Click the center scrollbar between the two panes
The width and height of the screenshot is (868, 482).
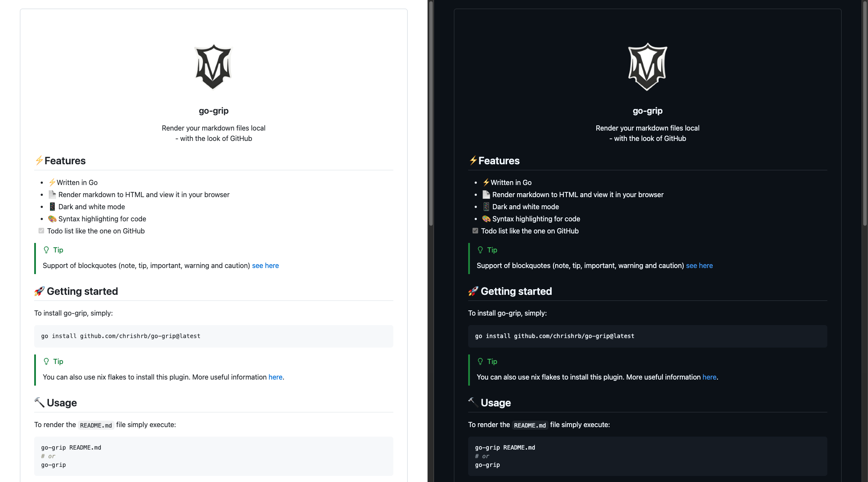431,112
